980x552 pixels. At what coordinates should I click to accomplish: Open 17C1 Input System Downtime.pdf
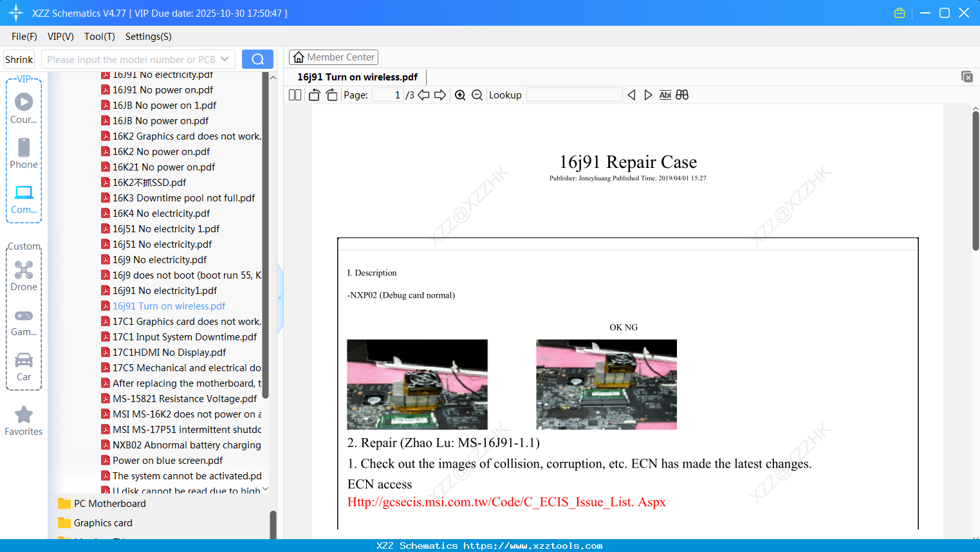(184, 337)
